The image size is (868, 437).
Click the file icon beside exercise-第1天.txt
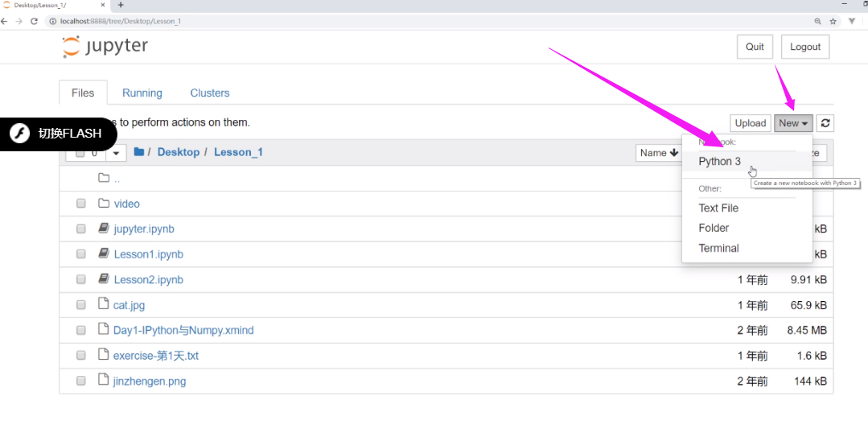coord(103,355)
